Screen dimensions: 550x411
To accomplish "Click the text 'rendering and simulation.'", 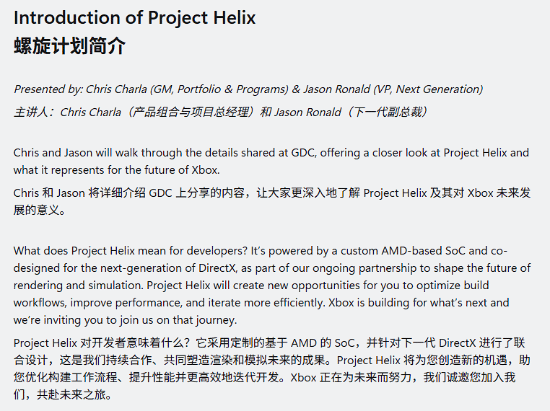I will pos(79,285).
